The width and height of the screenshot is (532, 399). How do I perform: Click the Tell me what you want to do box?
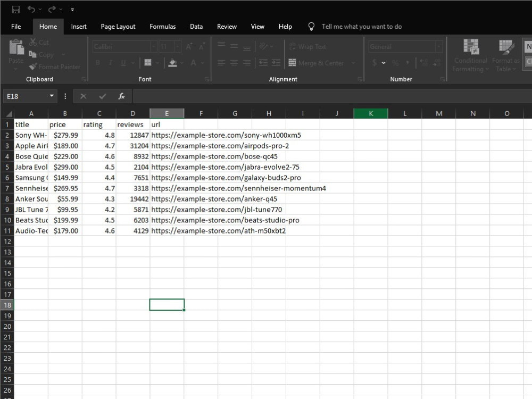361,27
